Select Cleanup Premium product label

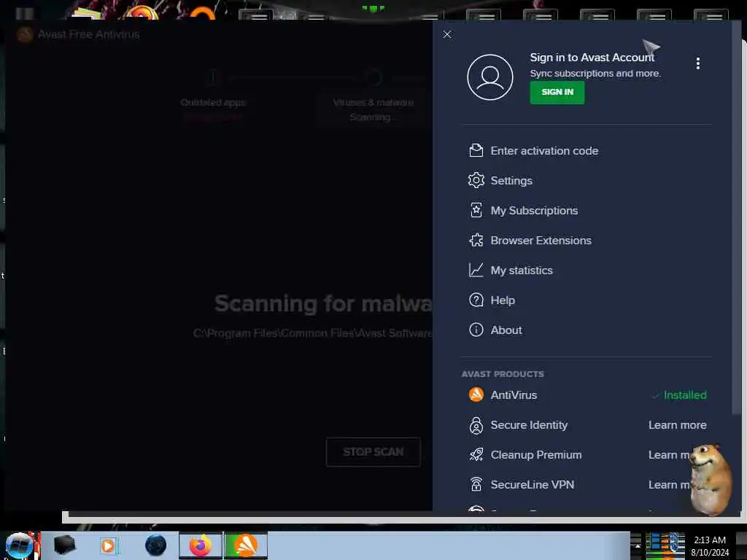[x=536, y=455]
